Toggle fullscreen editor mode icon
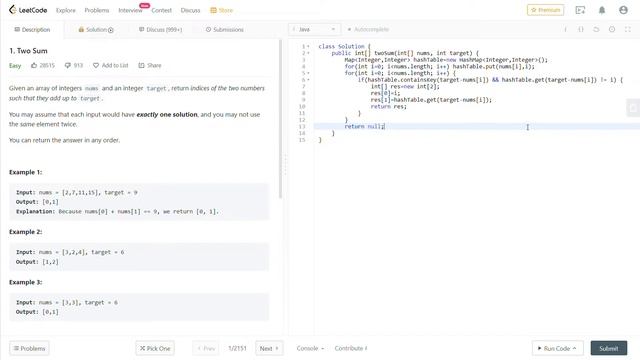The image size is (640, 360). 628,29
